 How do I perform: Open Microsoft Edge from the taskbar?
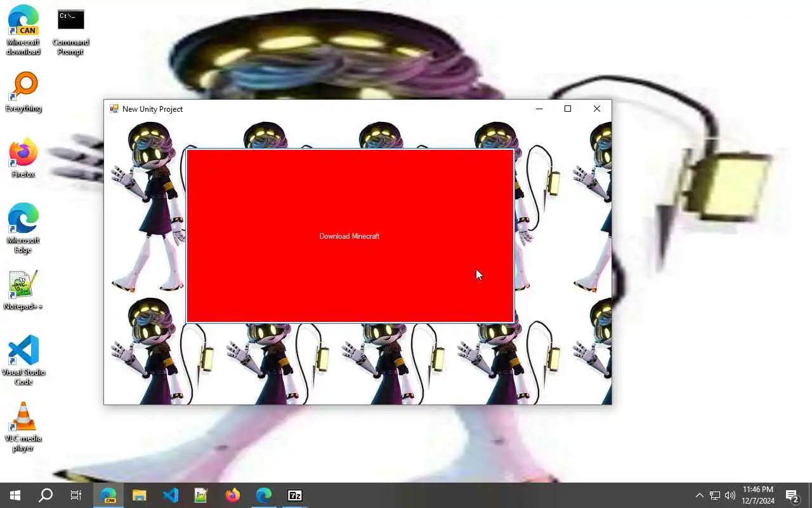click(x=264, y=495)
